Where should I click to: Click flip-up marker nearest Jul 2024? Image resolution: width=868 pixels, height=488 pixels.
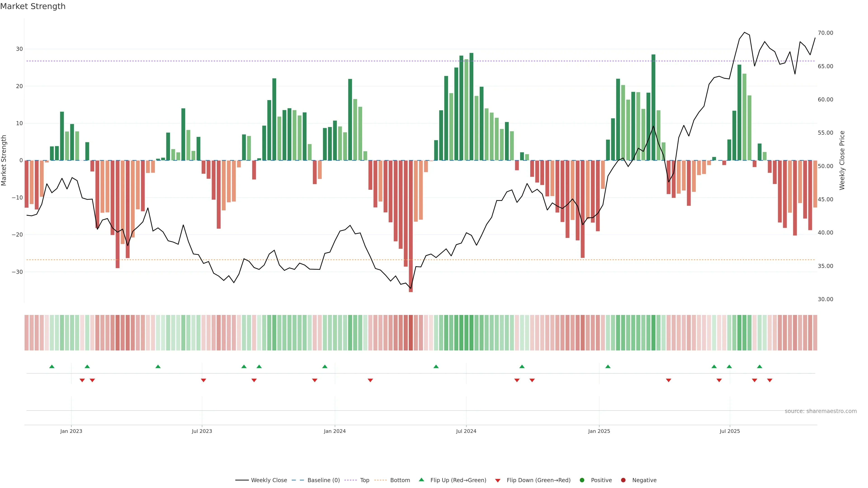click(x=436, y=366)
